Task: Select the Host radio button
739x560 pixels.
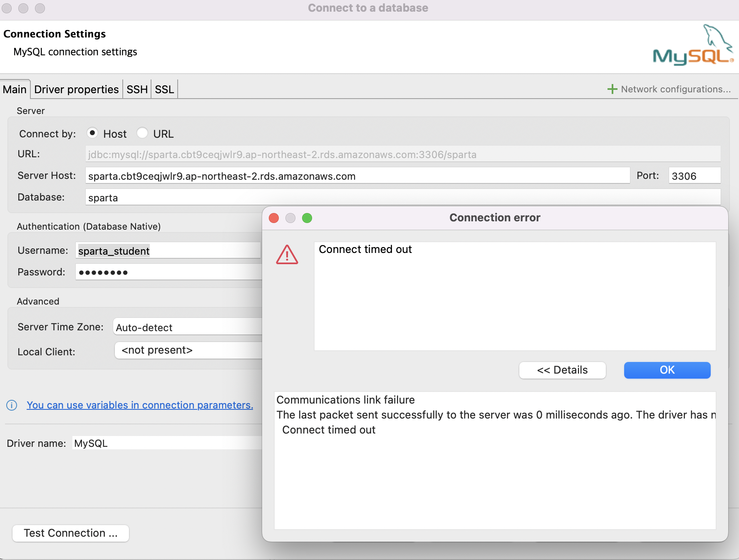Action: click(92, 133)
